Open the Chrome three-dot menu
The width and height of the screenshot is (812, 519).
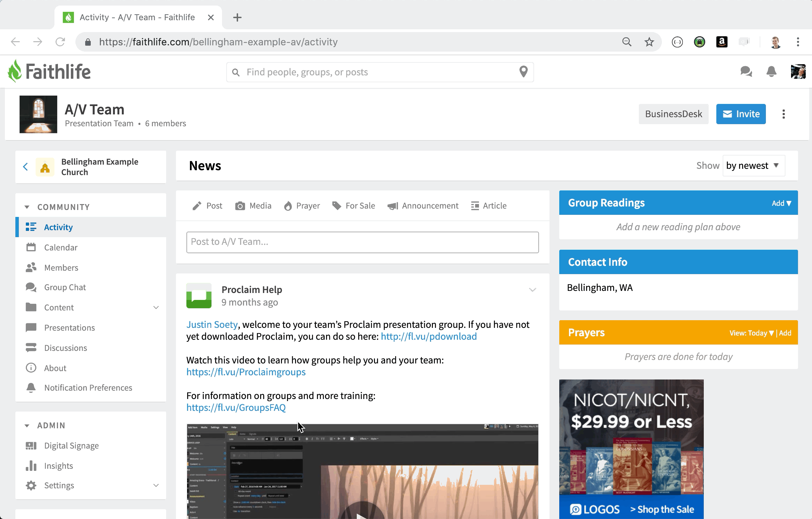(x=798, y=42)
